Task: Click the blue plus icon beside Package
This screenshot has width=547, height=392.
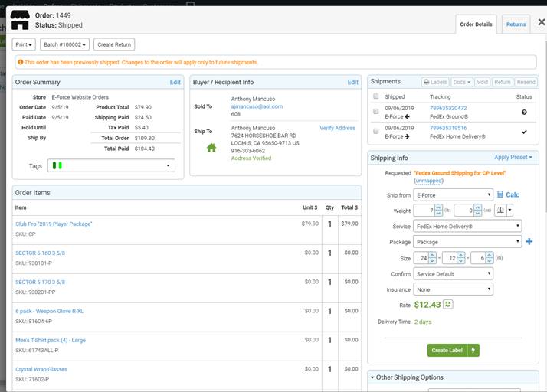Action: [x=529, y=242]
